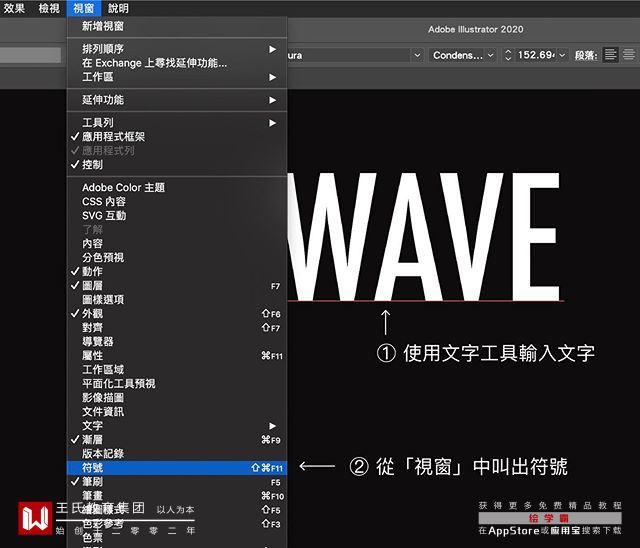
Task: Open the 版本記錄 panel
Action: pos(177,453)
